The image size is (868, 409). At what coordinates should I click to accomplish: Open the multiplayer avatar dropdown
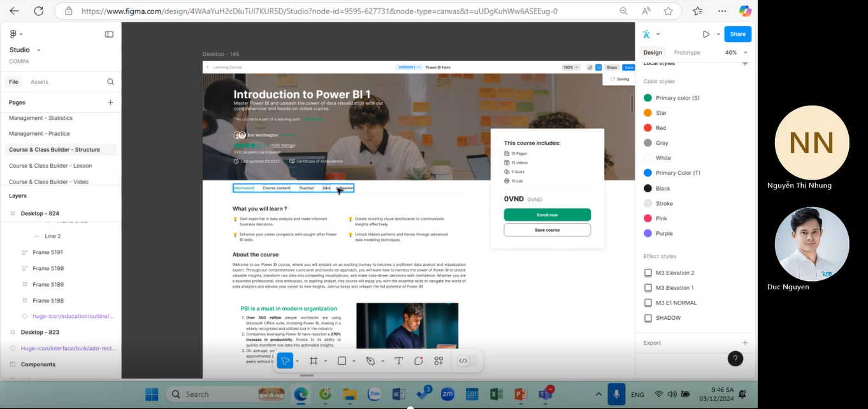point(658,34)
